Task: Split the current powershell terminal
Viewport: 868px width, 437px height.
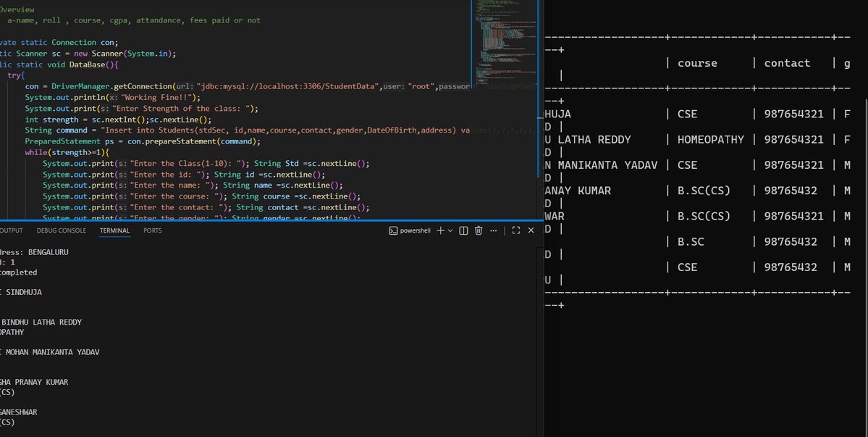Action: point(462,230)
